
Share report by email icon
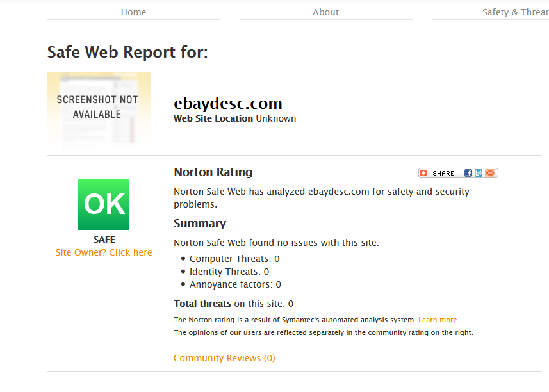(490, 173)
